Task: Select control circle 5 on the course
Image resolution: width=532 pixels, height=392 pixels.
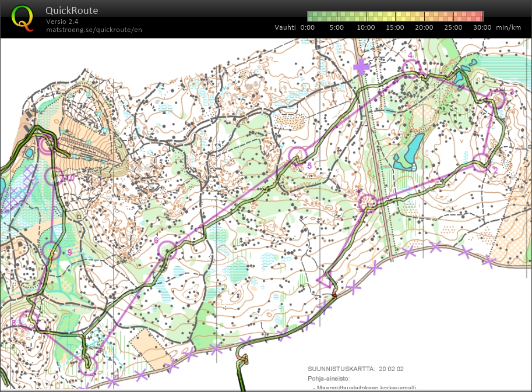Action: [298, 155]
